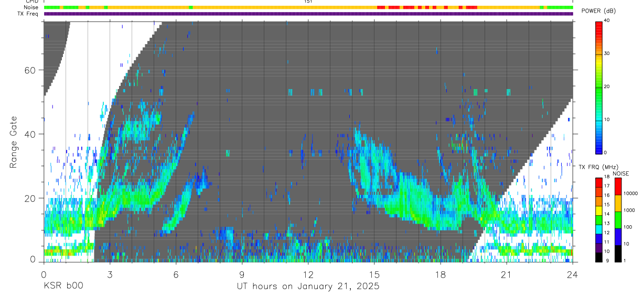This screenshot has width=644, height=297.
Task: Click the "21" hour tick on the UT axis
Action: pos(507,274)
